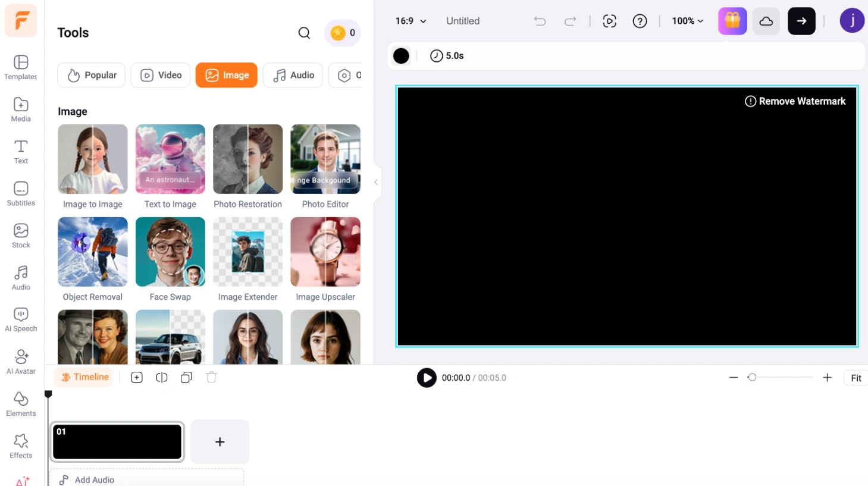Open the black background color swatch
Viewport: 868px width, 486px height.
(x=402, y=56)
